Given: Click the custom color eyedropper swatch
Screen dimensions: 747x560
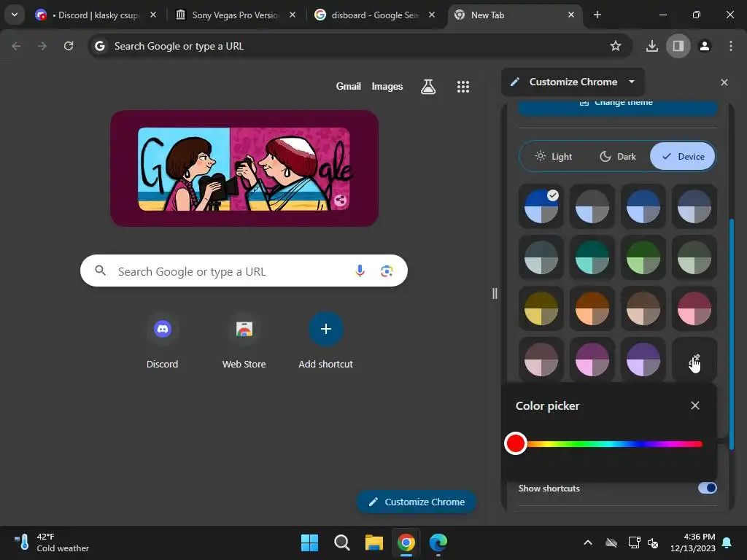Looking at the screenshot, I should coord(694,359).
